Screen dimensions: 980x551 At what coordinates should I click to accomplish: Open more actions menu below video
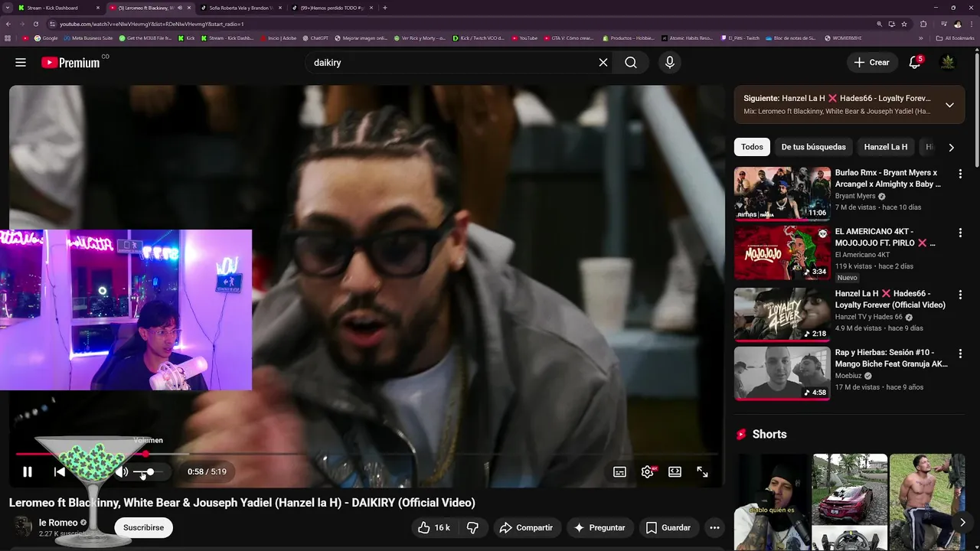click(x=714, y=528)
